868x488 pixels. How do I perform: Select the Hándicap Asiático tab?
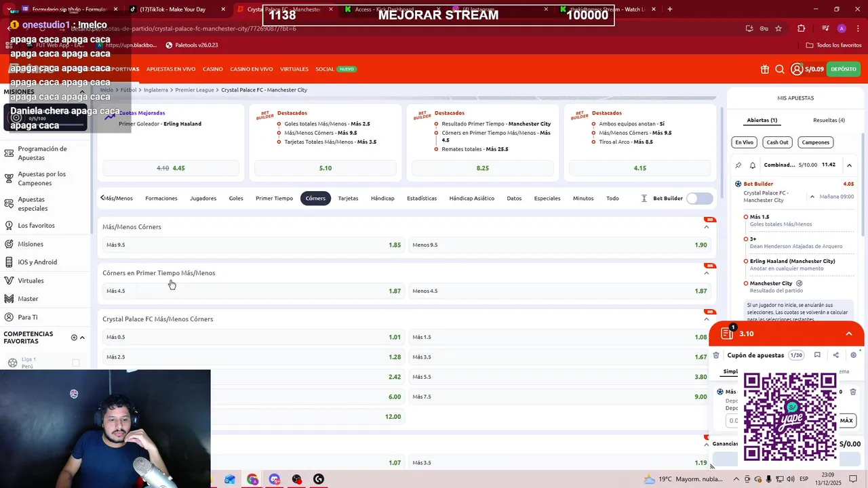[471, 199]
